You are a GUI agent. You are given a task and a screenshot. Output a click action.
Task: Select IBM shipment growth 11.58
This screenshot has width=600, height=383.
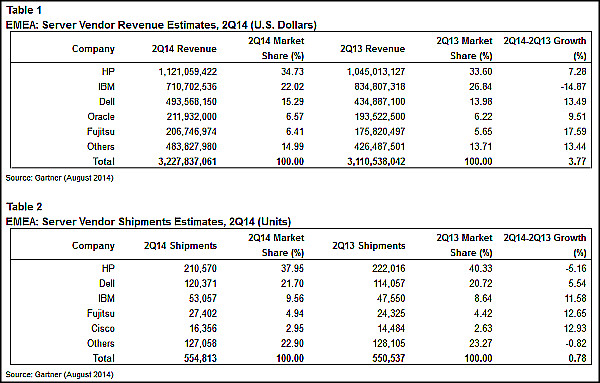pos(575,298)
